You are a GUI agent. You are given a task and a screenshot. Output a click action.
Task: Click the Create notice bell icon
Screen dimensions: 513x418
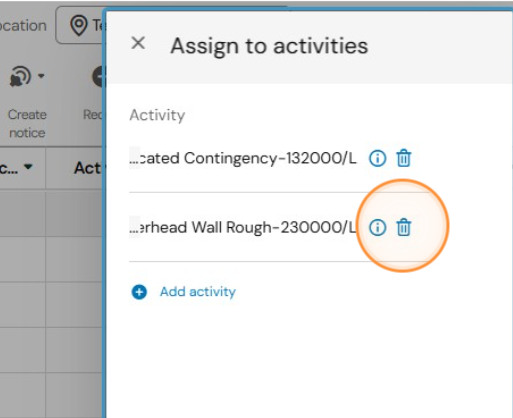(20, 76)
